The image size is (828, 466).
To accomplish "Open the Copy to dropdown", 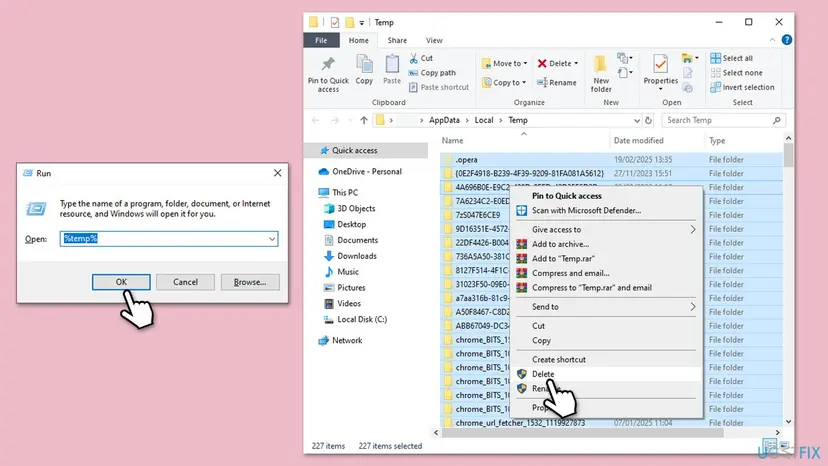I will [x=505, y=82].
